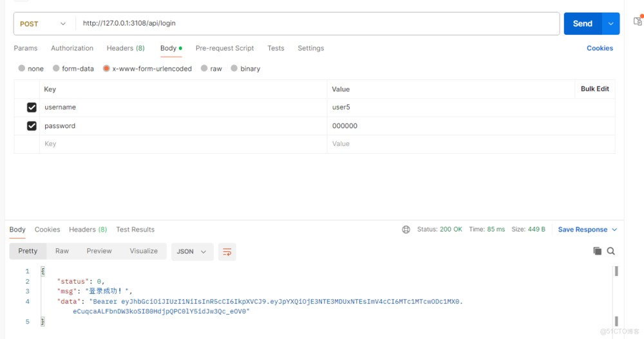This screenshot has height=339, width=644.
Task: Click the 000000 value cell
Action: (x=471, y=125)
